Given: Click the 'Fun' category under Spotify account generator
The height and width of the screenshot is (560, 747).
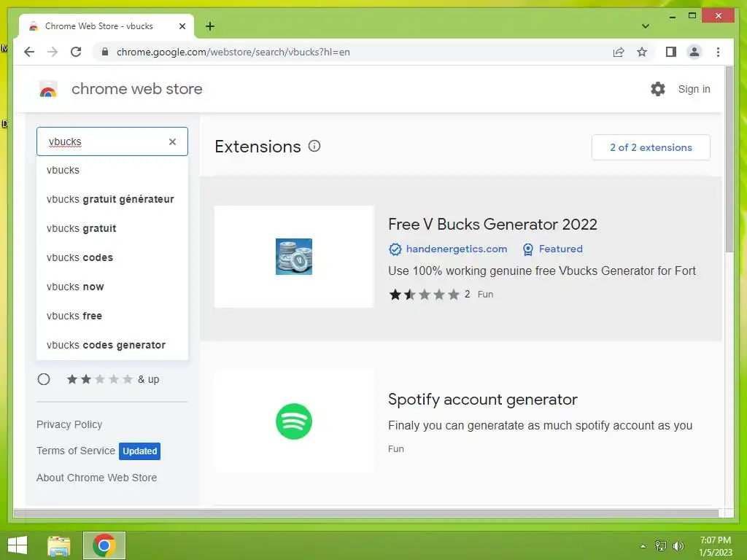Looking at the screenshot, I should (x=396, y=448).
